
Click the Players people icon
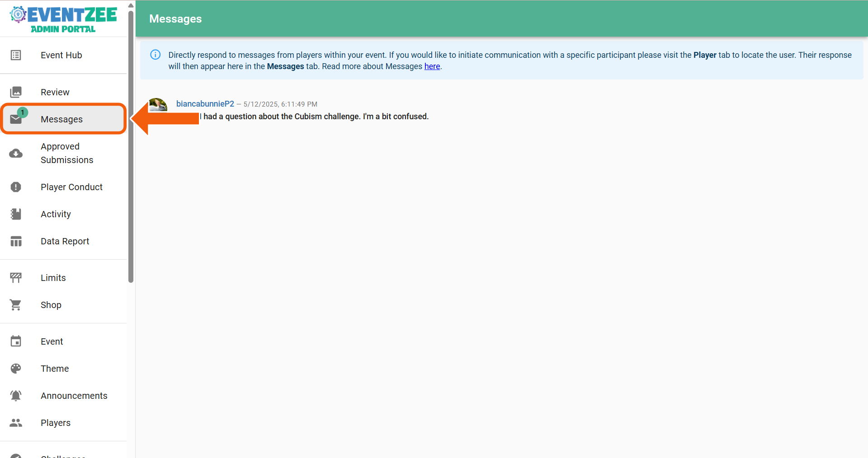tap(16, 423)
